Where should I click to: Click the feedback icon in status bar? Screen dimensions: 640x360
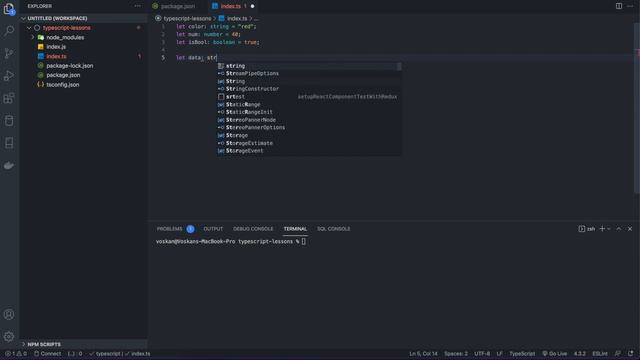[618, 353]
